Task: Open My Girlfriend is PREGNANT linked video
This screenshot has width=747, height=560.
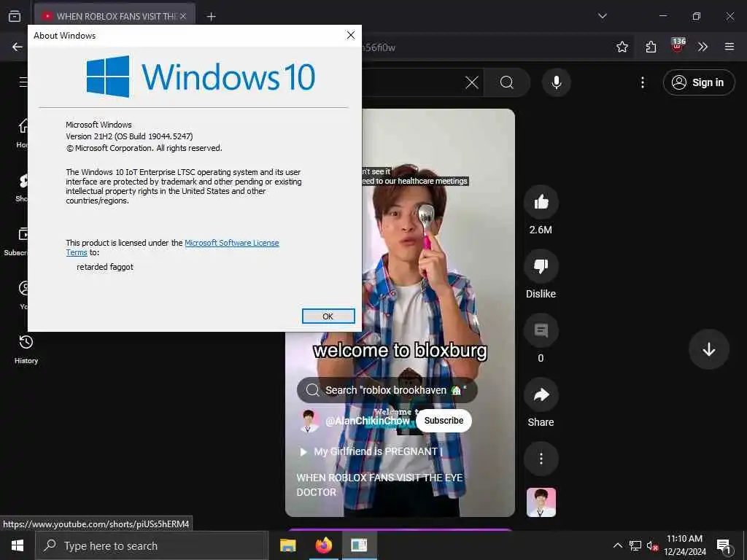Action: 371,451
